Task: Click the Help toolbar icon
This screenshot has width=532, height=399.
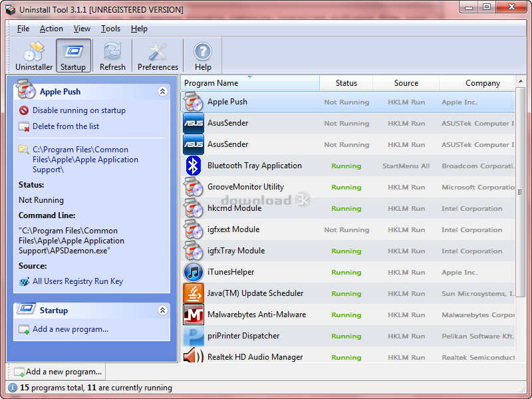Action: tap(203, 56)
